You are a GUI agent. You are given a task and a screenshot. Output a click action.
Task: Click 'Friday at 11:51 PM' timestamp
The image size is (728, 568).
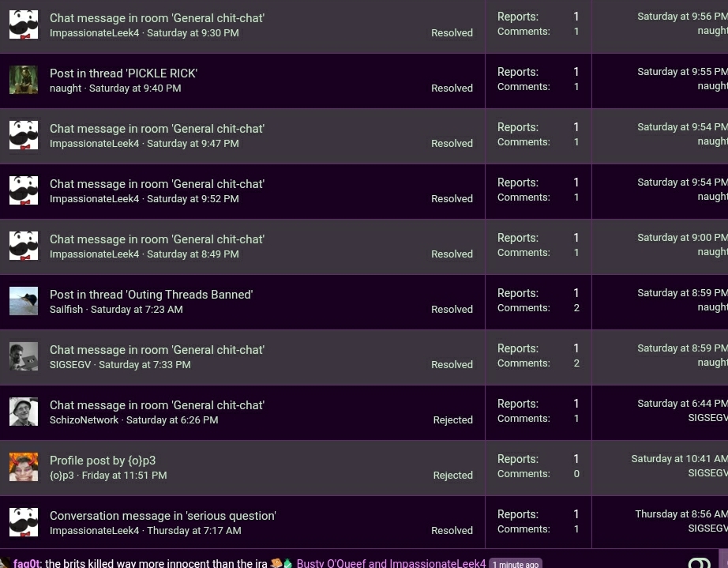(125, 475)
